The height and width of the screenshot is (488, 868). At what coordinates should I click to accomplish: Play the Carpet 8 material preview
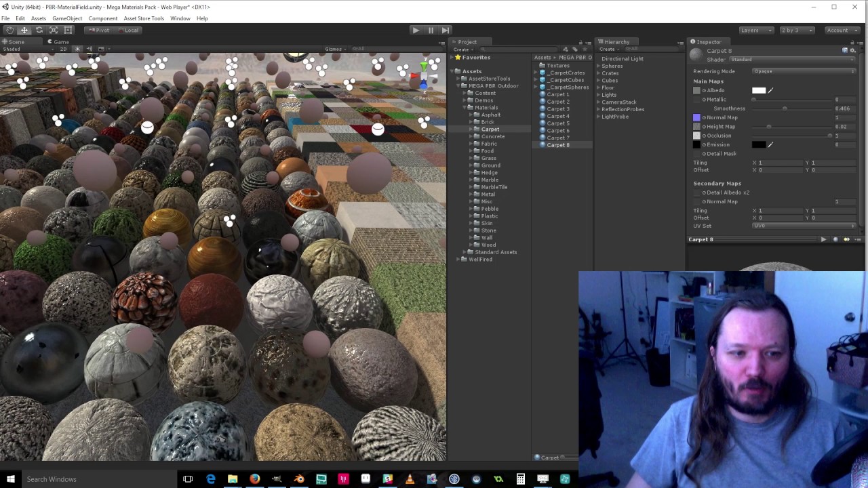click(823, 239)
